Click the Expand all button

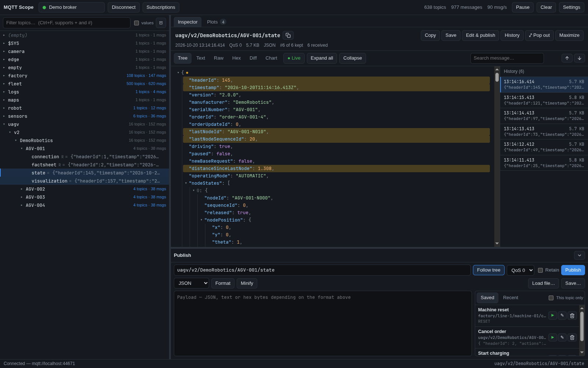pos(322,58)
